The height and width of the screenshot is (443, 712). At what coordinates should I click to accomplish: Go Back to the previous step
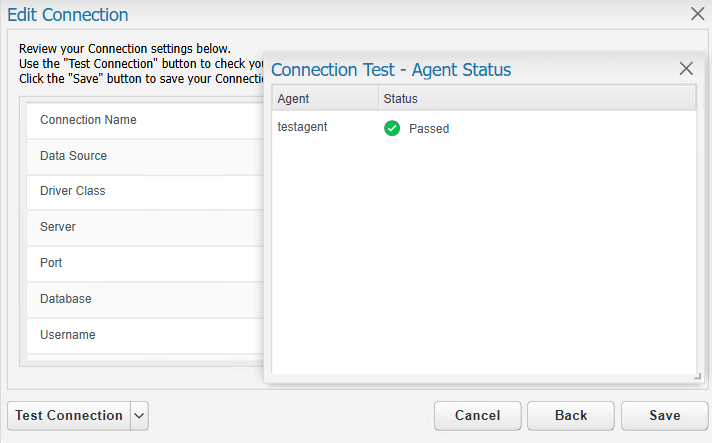click(x=571, y=416)
